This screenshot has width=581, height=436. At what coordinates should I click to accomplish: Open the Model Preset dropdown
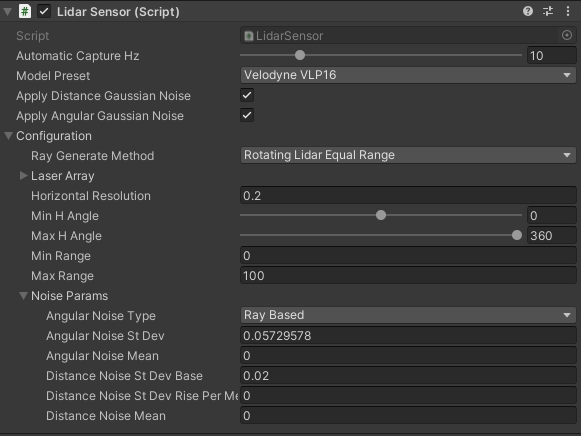[408, 75]
